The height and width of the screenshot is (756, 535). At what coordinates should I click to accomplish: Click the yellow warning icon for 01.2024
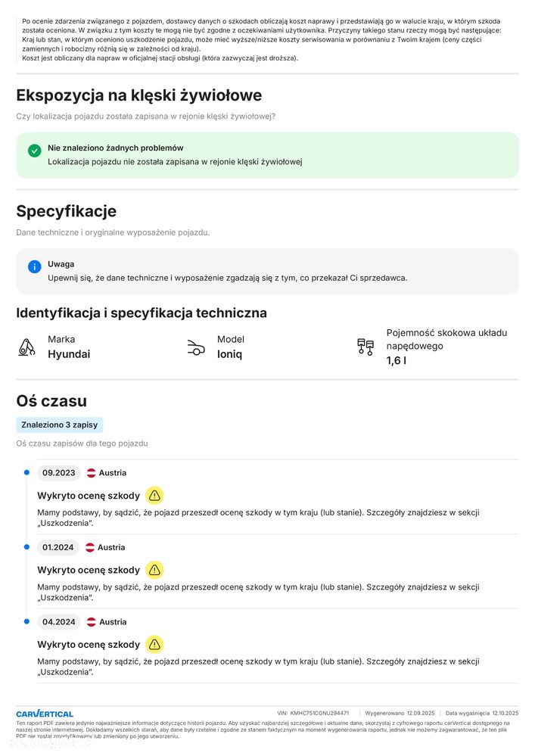[154, 570]
